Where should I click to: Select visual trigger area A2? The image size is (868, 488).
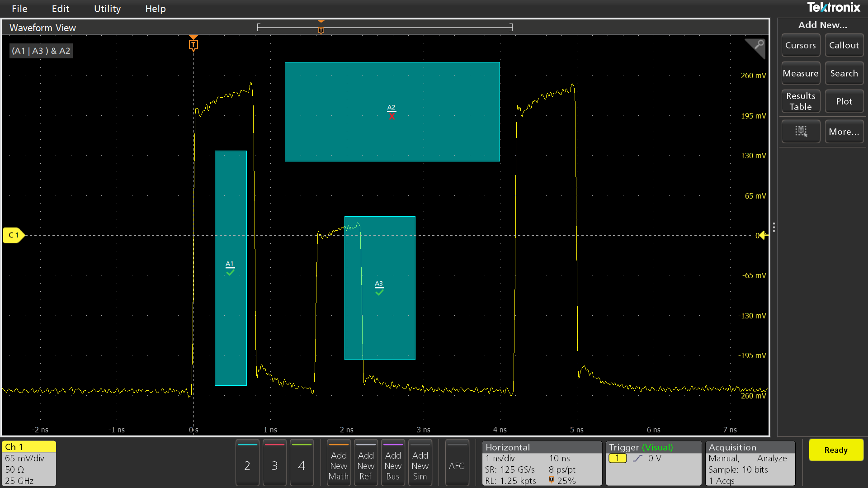[x=392, y=112]
